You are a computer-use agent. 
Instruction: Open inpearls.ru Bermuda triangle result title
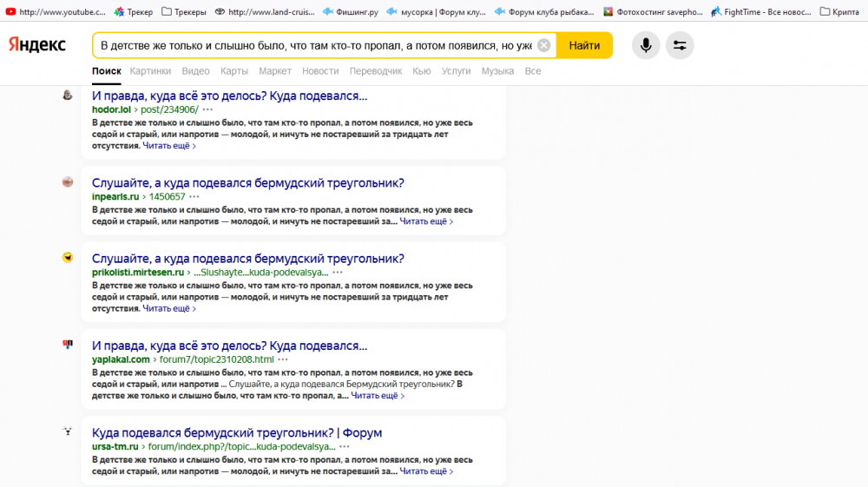(x=247, y=182)
